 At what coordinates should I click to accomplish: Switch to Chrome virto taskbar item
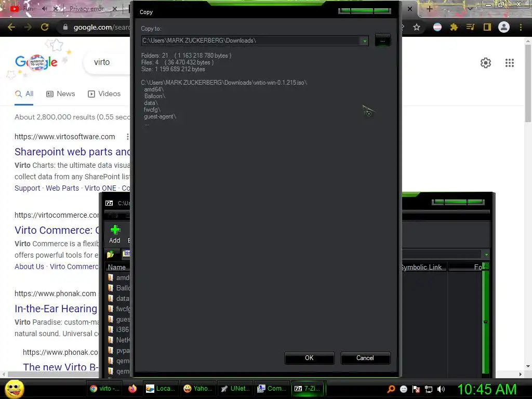(x=105, y=389)
